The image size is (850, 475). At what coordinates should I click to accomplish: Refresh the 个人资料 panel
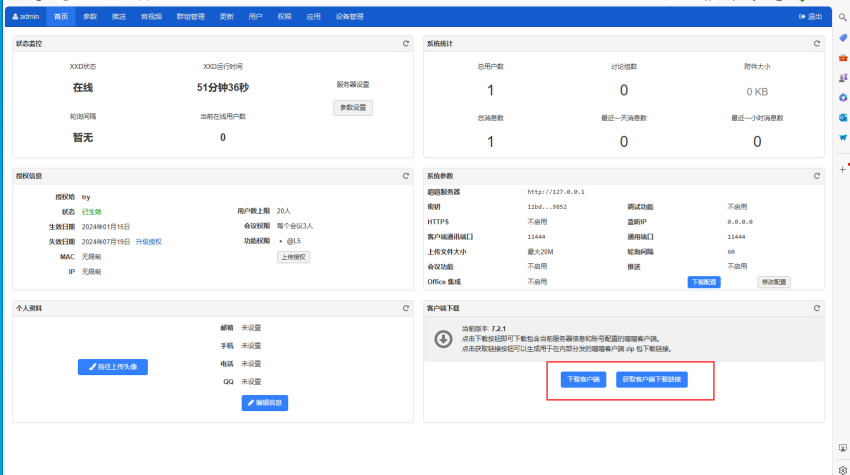pos(405,308)
